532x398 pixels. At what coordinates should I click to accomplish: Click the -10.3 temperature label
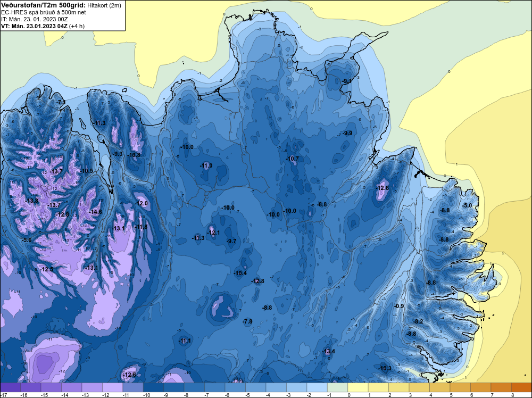pos(385,369)
